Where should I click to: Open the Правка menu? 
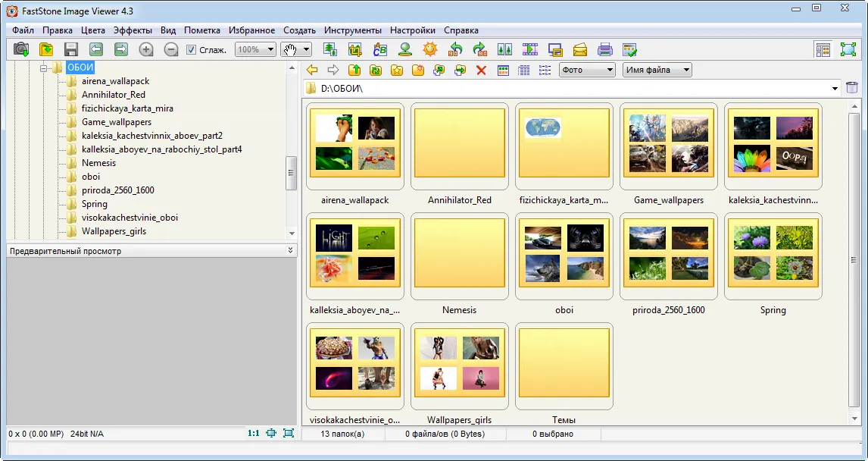click(x=58, y=30)
